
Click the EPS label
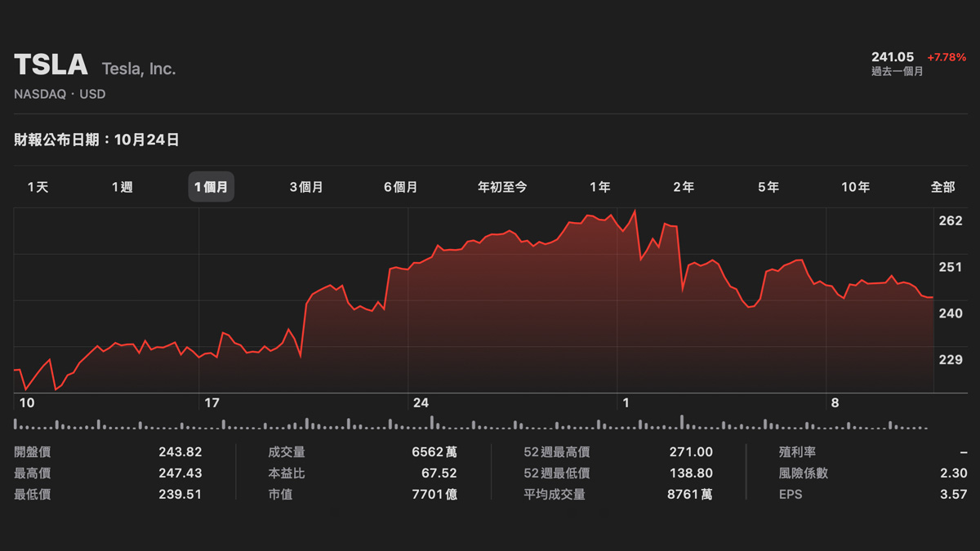(x=791, y=495)
